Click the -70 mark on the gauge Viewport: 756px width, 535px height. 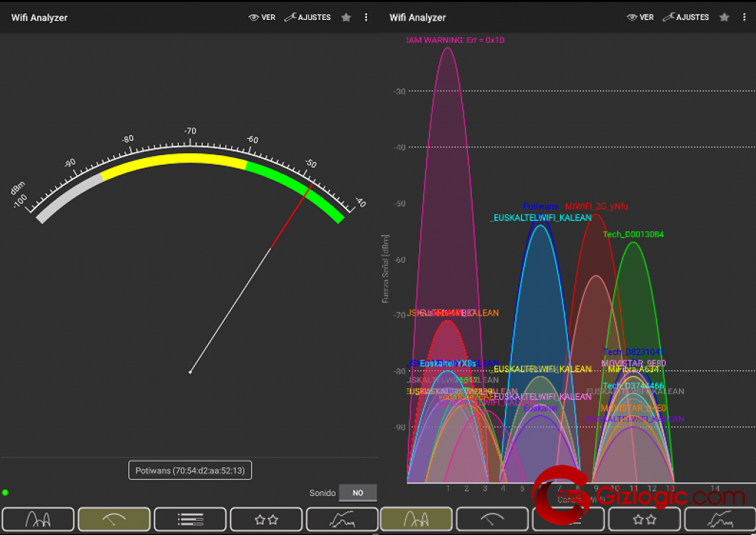click(x=190, y=131)
